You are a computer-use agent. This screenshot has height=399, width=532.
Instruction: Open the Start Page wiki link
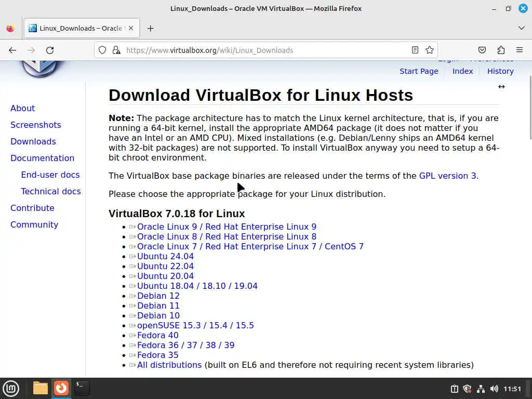pos(419,71)
